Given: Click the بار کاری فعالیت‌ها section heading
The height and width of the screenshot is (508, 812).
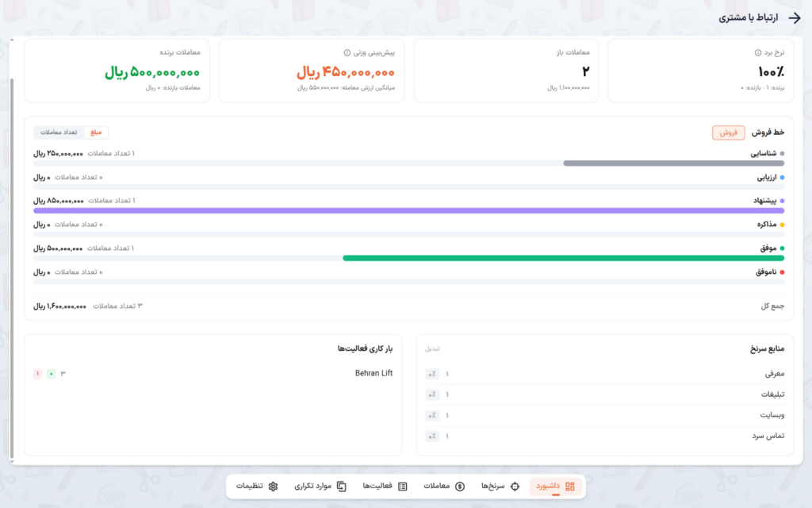Looking at the screenshot, I should pos(365,349).
